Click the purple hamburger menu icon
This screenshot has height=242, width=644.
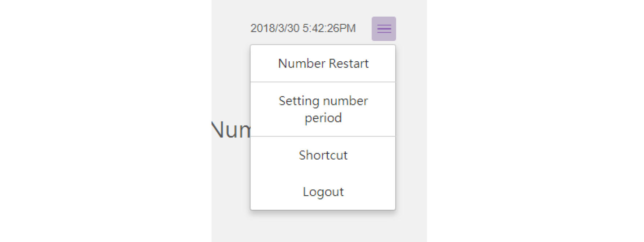click(x=383, y=29)
